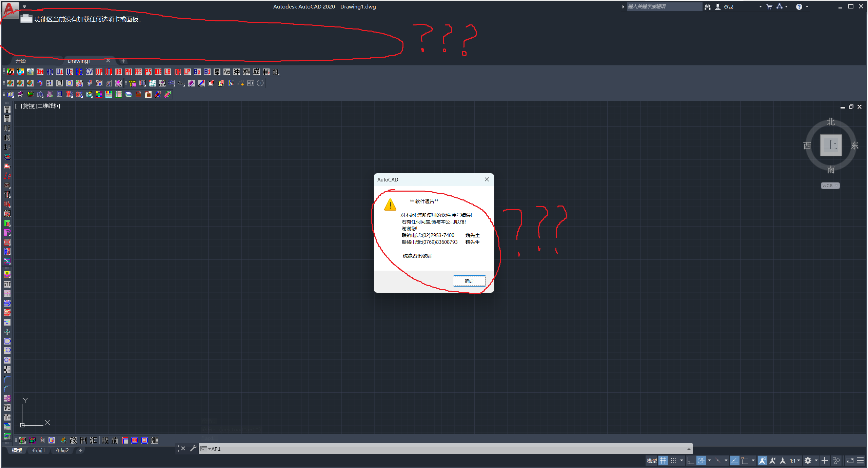The width and height of the screenshot is (868, 468).
Task: Select the B2 tool icon
Action: click(197, 72)
